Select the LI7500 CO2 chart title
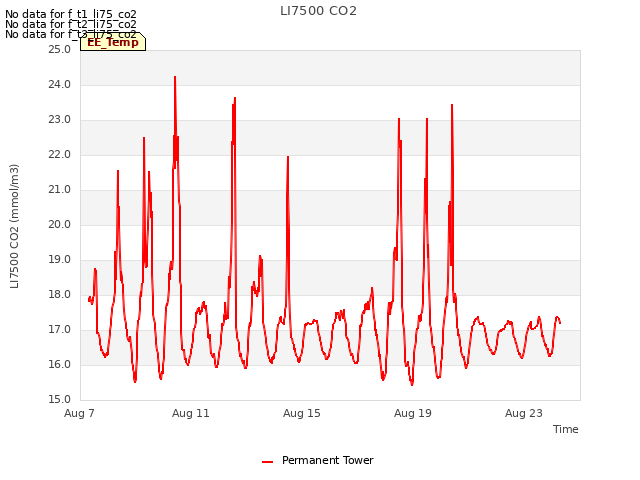 [x=318, y=11]
